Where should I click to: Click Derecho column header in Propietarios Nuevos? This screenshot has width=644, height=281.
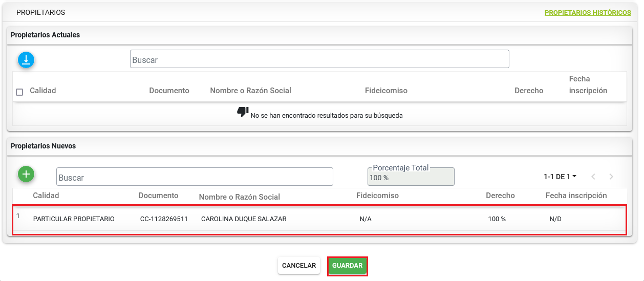click(x=500, y=196)
